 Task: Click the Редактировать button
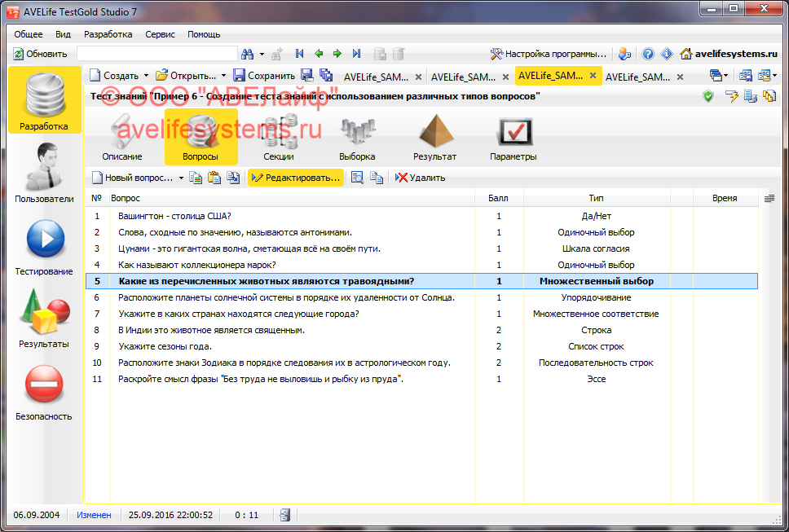[x=296, y=178]
